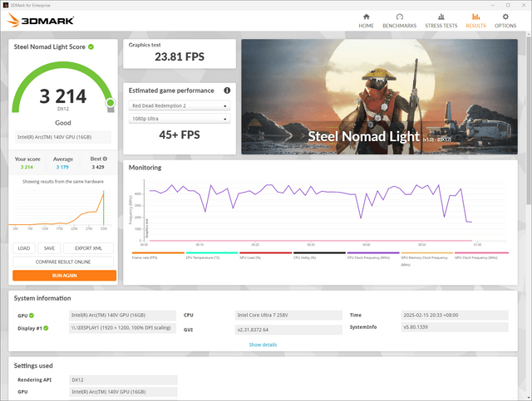This screenshot has height=401, width=532.
Task: Click the Display resolution 1920 × 1200 field
Action: pyautogui.click(x=122, y=328)
